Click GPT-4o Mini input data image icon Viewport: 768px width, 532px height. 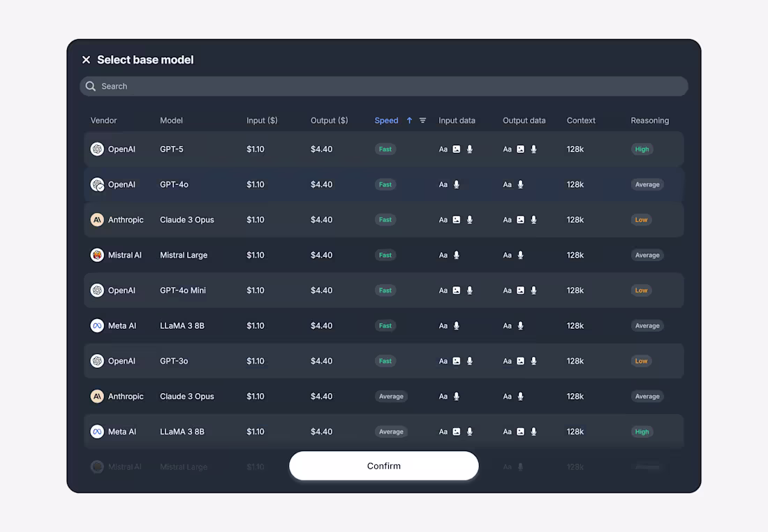(x=457, y=290)
